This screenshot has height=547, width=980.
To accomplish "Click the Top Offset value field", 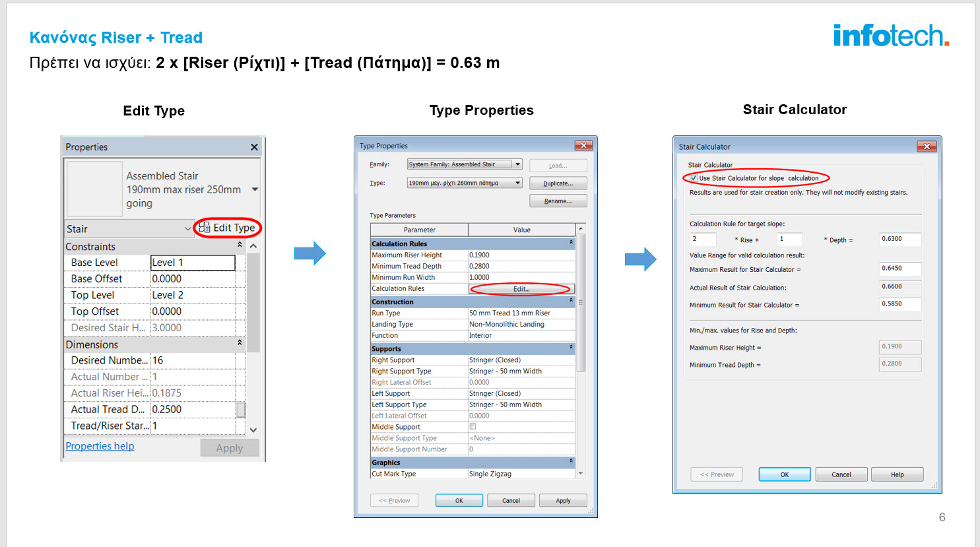I will pyautogui.click(x=193, y=311).
